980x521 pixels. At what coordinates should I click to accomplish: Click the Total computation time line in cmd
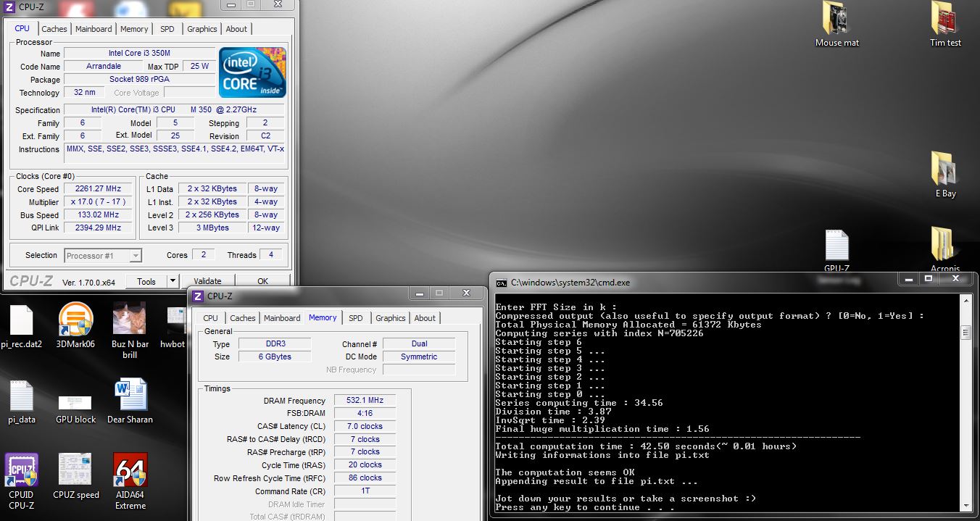[646, 446]
